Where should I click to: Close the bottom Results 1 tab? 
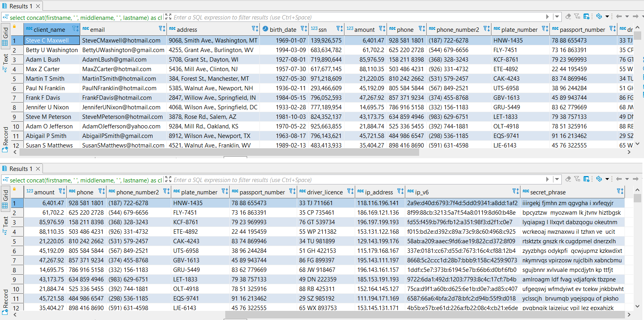(38, 169)
